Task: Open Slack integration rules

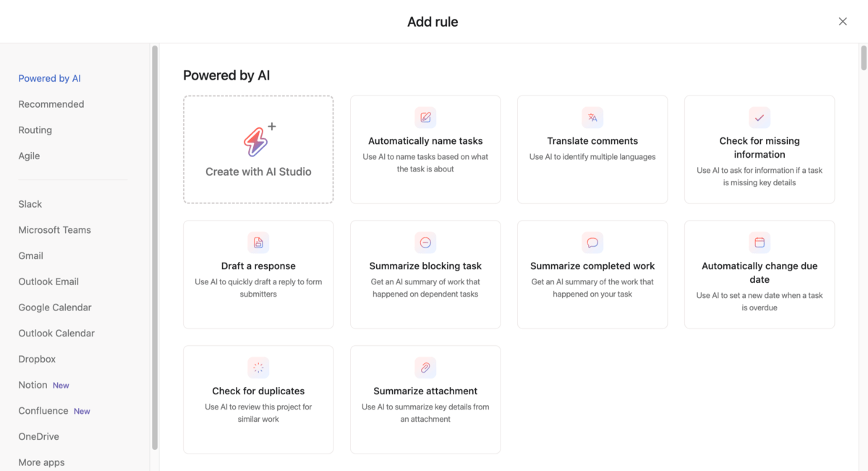Action: coord(30,203)
